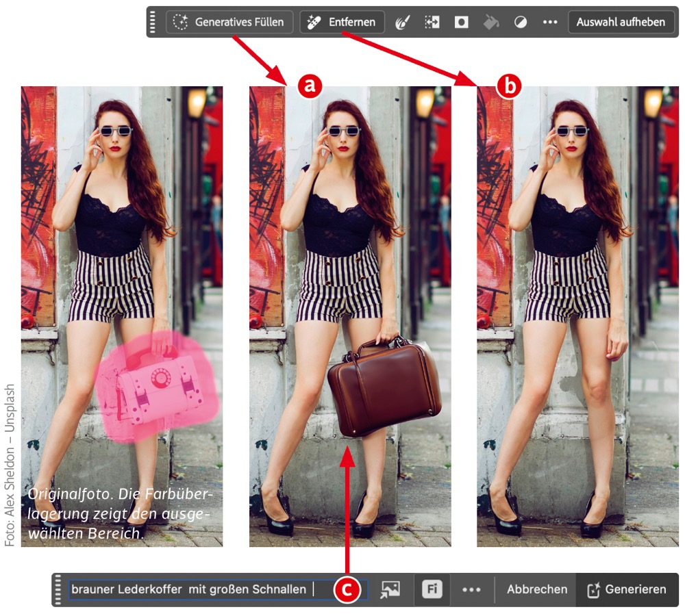Open more options in prompt bar
The height and width of the screenshot is (616, 685).
coord(471,589)
